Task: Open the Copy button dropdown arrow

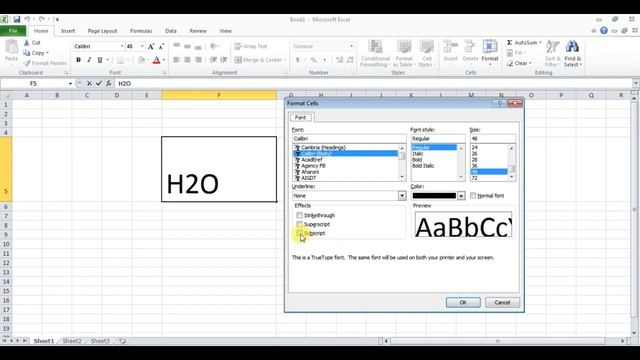Action: [x=47, y=53]
